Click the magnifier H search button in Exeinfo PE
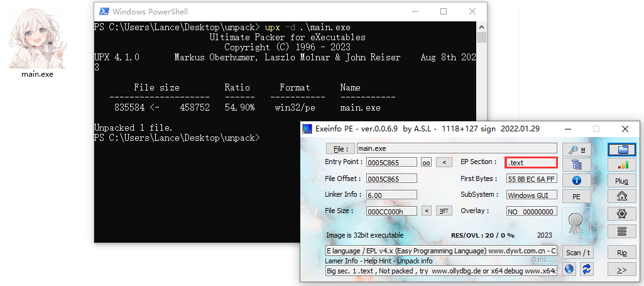Screen dimensions: 644x286 577,150
